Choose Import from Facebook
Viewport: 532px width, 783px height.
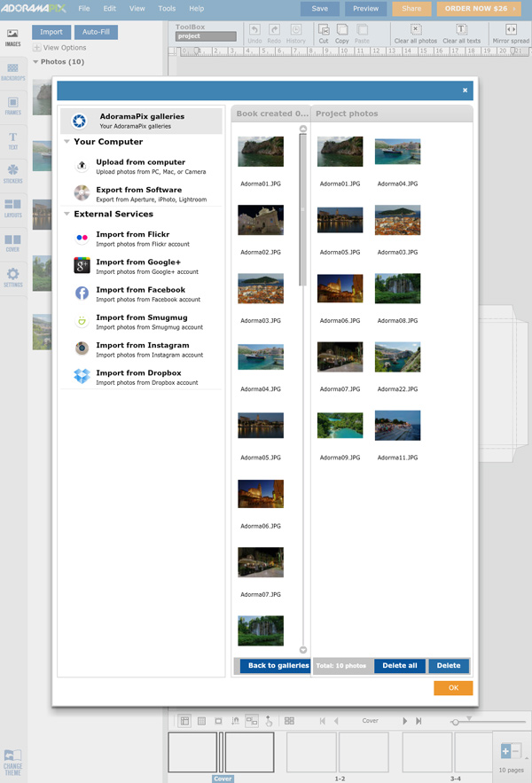pyautogui.click(x=141, y=294)
